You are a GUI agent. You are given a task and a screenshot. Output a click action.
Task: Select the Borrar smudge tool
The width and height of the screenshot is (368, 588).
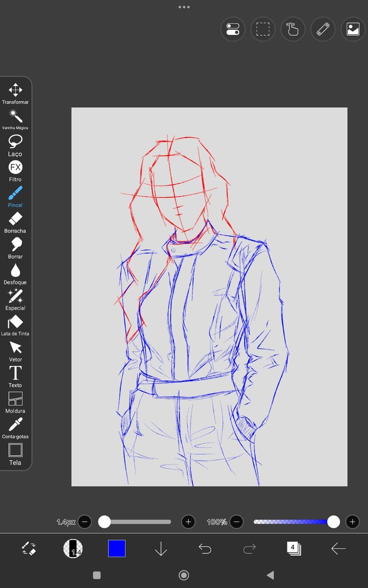coord(15,248)
